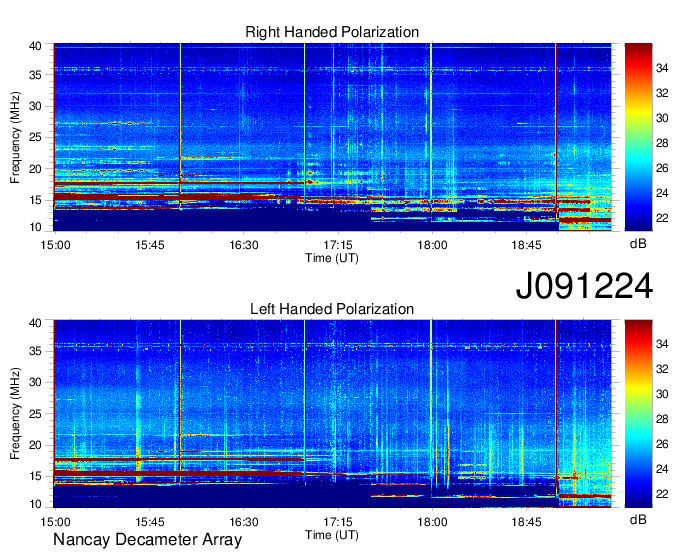This screenshot has width=680, height=552.
Task: Click the 16:30 tick label under the bottom plot
Action: (244, 522)
